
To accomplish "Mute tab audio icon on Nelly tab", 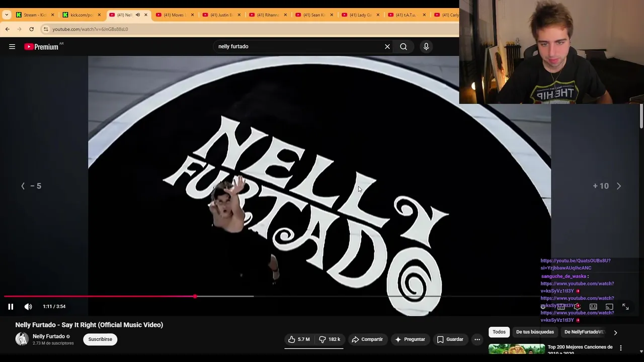I will [137, 15].
